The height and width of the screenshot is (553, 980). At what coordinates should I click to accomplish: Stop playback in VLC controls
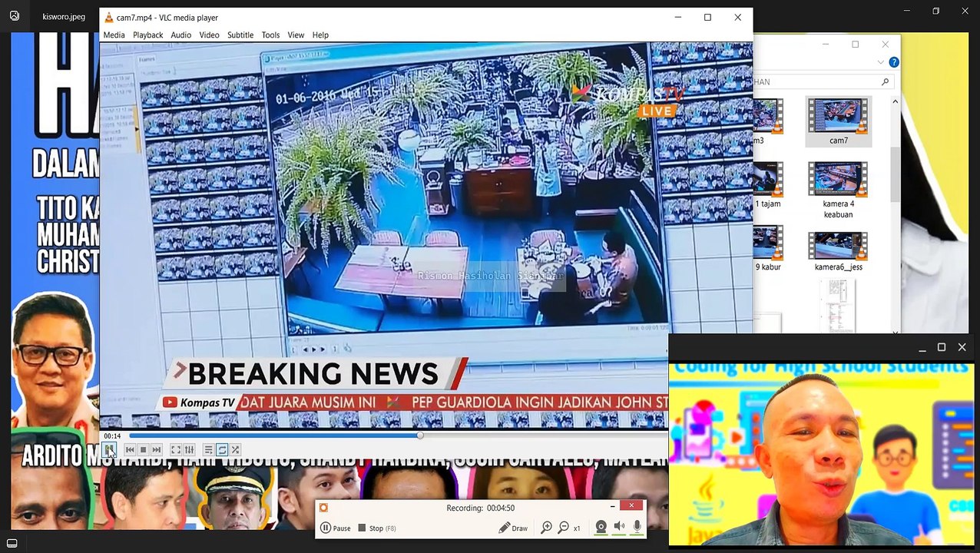click(x=143, y=450)
